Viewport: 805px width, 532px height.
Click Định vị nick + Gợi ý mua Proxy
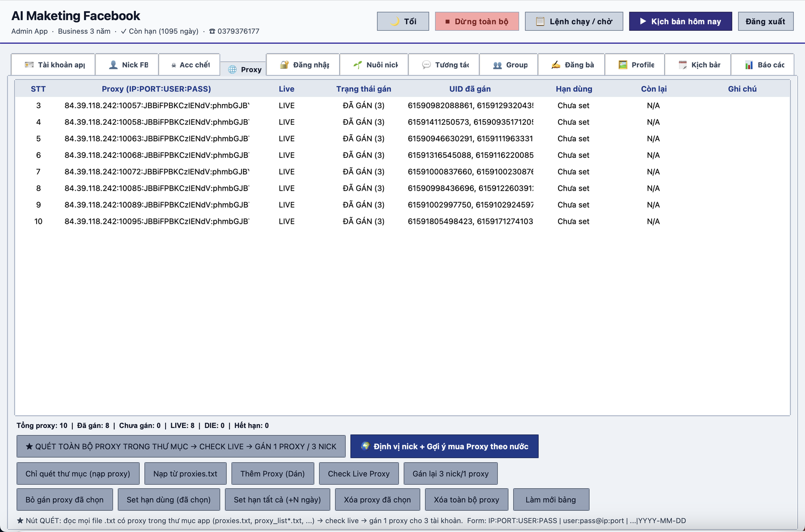(444, 447)
